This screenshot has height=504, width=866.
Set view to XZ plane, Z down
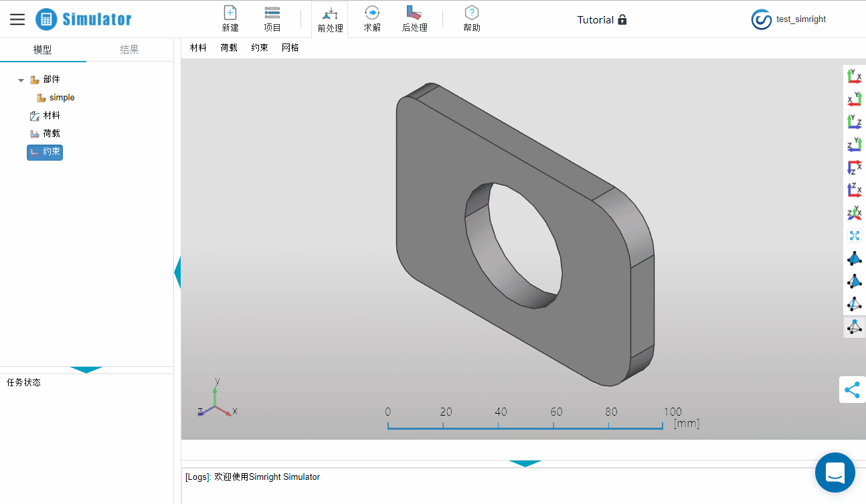click(855, 167)
